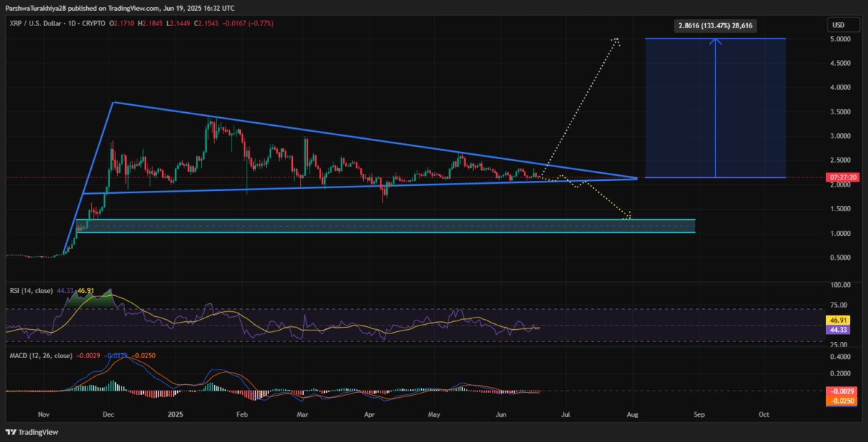Screen dimensions: 868x442
Task: Click the 5.0000 price axis label
Action: 839,39
